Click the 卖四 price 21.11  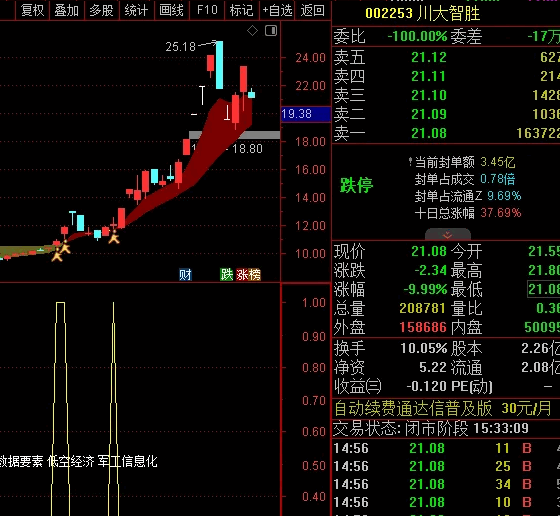[x=429, y=76]
